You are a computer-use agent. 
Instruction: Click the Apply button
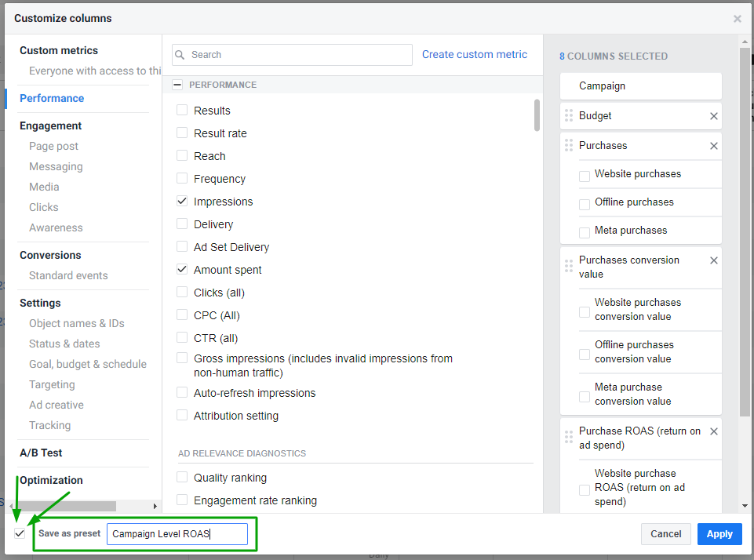[719, 534]
